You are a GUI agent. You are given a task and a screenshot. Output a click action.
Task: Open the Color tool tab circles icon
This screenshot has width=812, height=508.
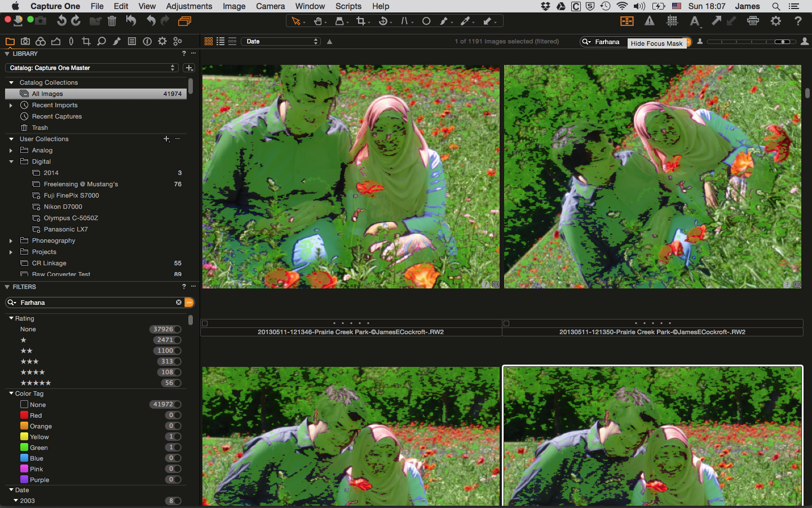point(41,41)
